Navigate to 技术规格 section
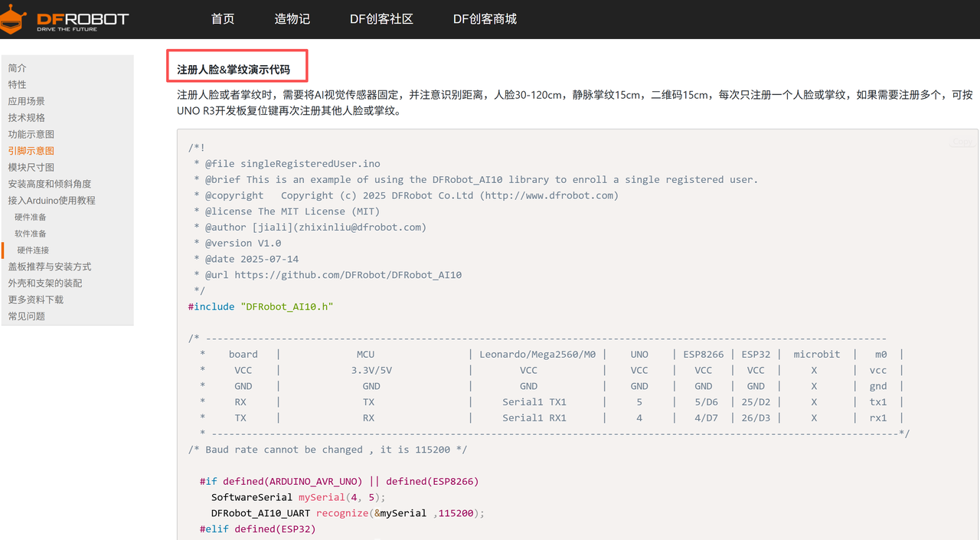This screenshot has width=980, height=540. [x=27, y=118]
